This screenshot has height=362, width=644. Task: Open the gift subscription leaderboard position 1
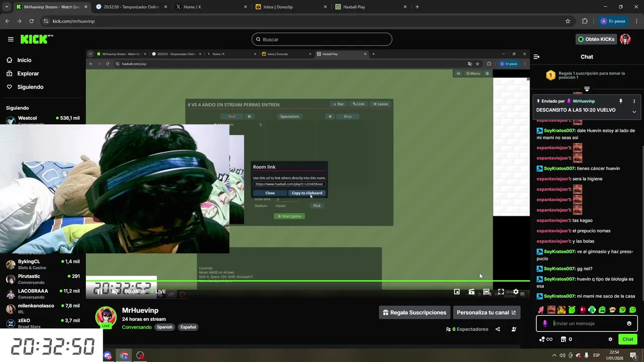[x=587, y=75]
